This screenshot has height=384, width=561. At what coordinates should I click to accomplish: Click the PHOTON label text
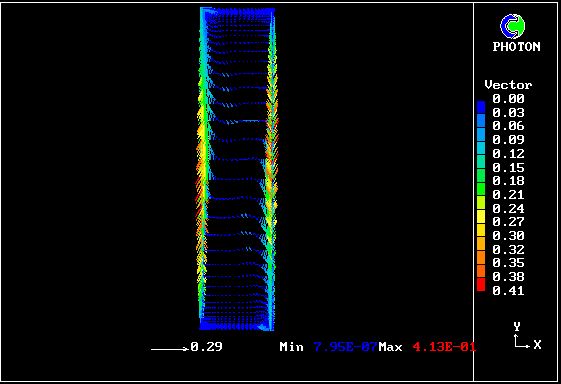pos(516,47)
